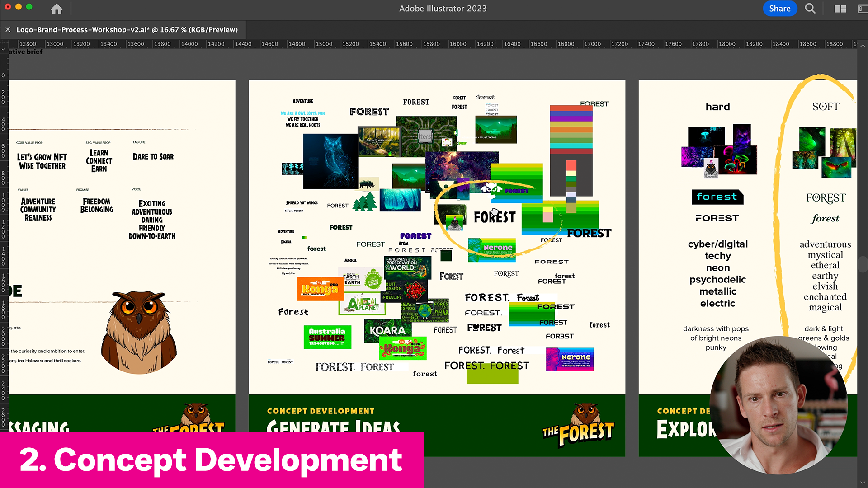Select the glowing blue owl image
This screenshot has height=488, width=868.
(330, 161)
